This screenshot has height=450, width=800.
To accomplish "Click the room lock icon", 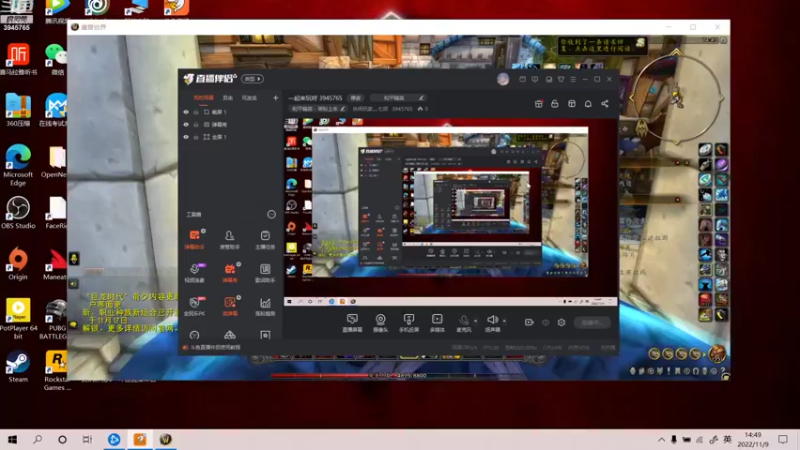I will (x=555, y=104).
